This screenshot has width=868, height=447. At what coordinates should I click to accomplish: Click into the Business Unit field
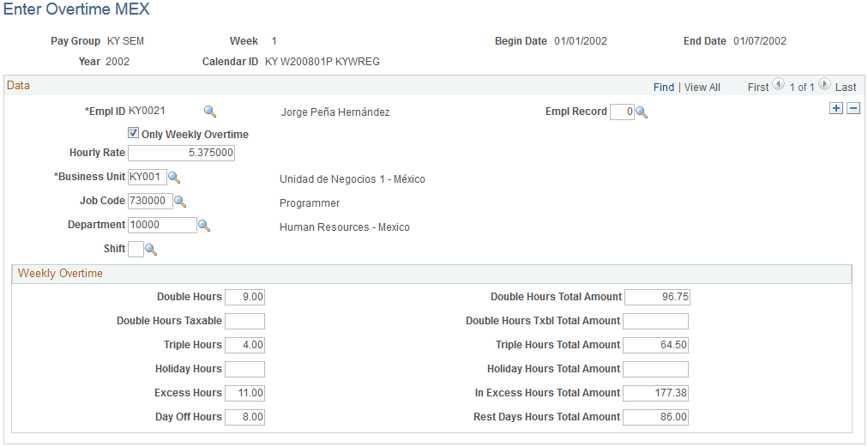click(148, 178)
